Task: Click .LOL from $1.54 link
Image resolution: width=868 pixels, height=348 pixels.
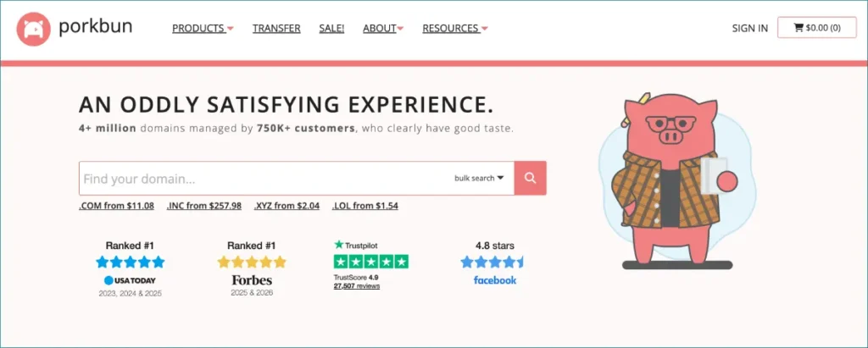Action: [x=364, y=206]
